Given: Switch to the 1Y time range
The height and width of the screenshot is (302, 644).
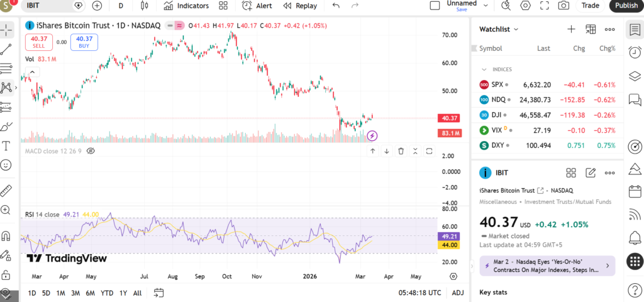Looking at the screenshot, I should point(123,293).
